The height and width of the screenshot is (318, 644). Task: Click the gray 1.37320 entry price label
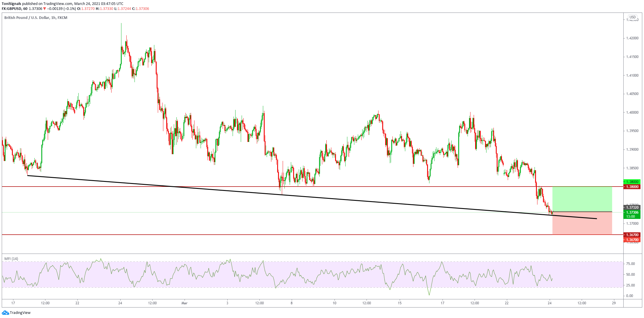632,208
